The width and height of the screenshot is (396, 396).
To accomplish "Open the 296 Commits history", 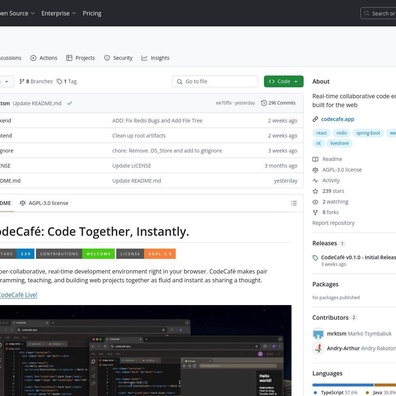I will pyautogui.click(x=278, y=103).
